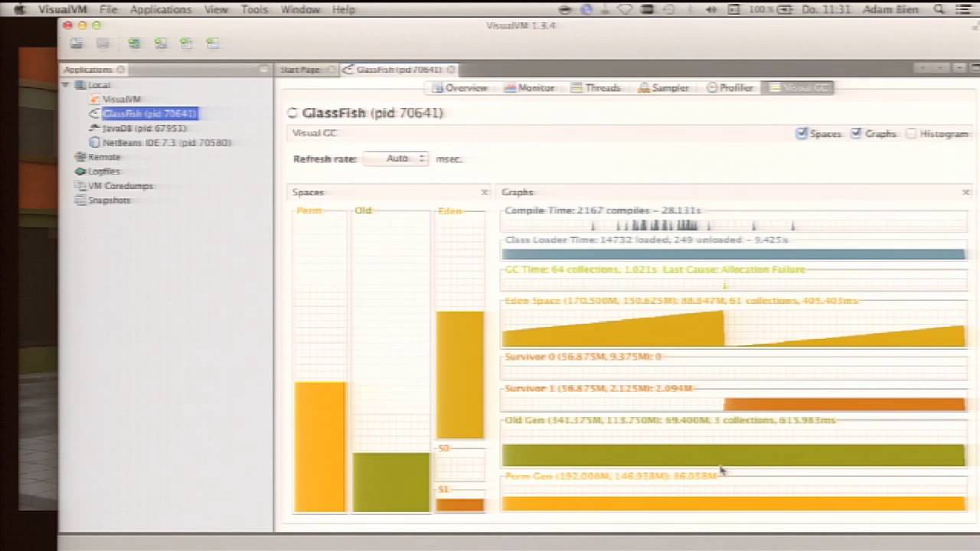Open Spotlight search in menu bar
Image resolution: width=980 pixels, height=551 pixels.
point(939,9)
